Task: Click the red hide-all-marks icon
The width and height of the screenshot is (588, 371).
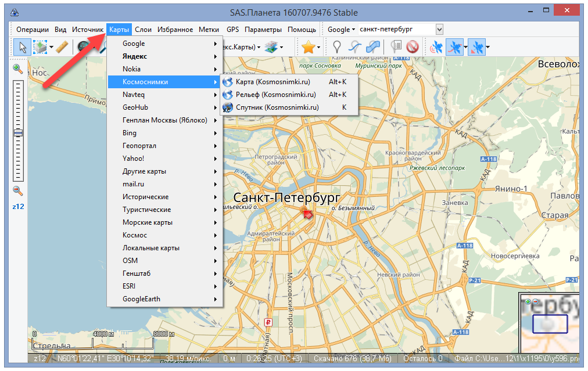Action: [x=413, y=47]
